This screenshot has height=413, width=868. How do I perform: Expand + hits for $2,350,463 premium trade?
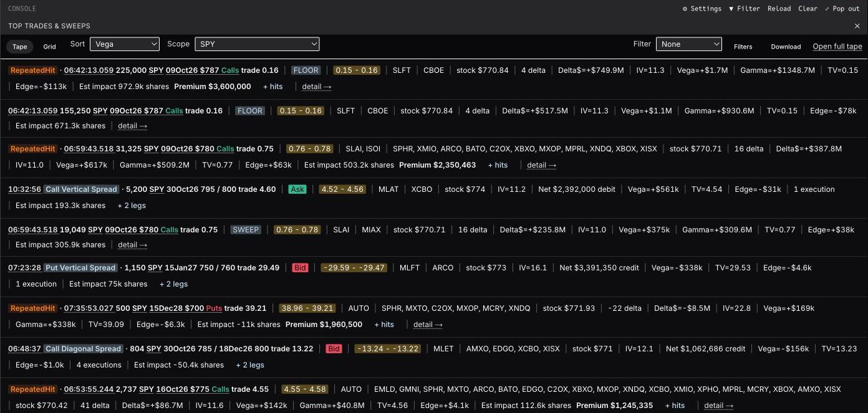(x=498, y=165)
